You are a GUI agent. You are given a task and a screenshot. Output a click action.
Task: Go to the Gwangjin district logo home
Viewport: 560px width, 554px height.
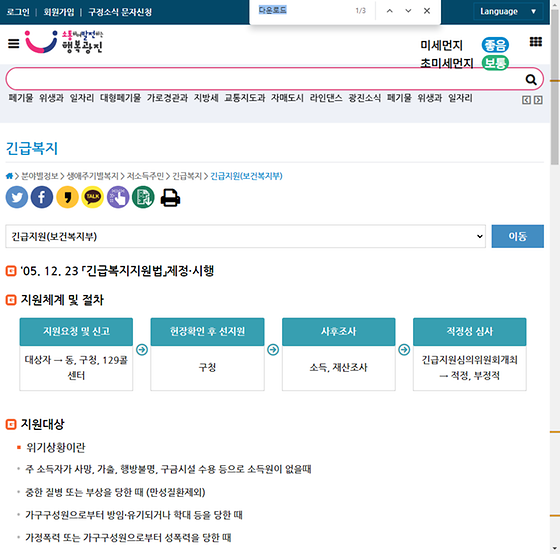point(64,42)
